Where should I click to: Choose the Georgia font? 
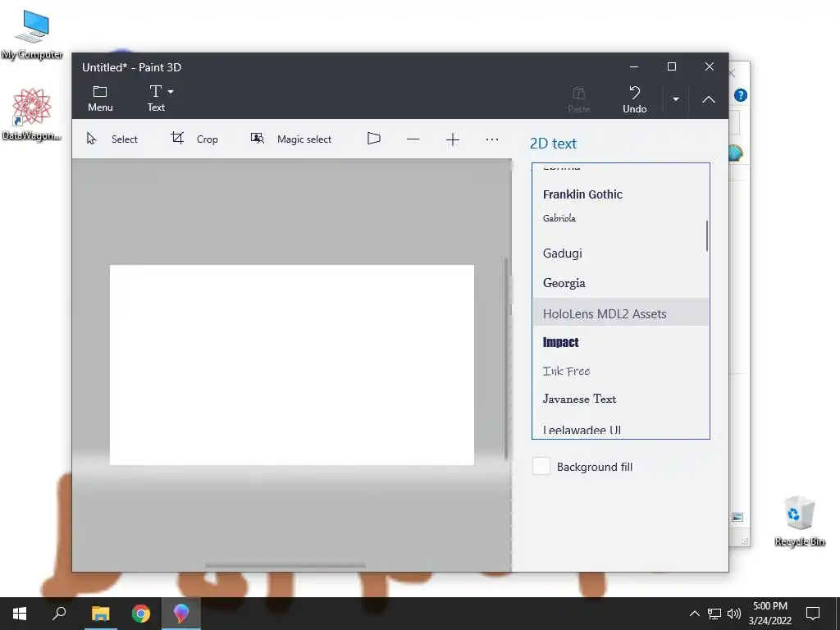621,283
